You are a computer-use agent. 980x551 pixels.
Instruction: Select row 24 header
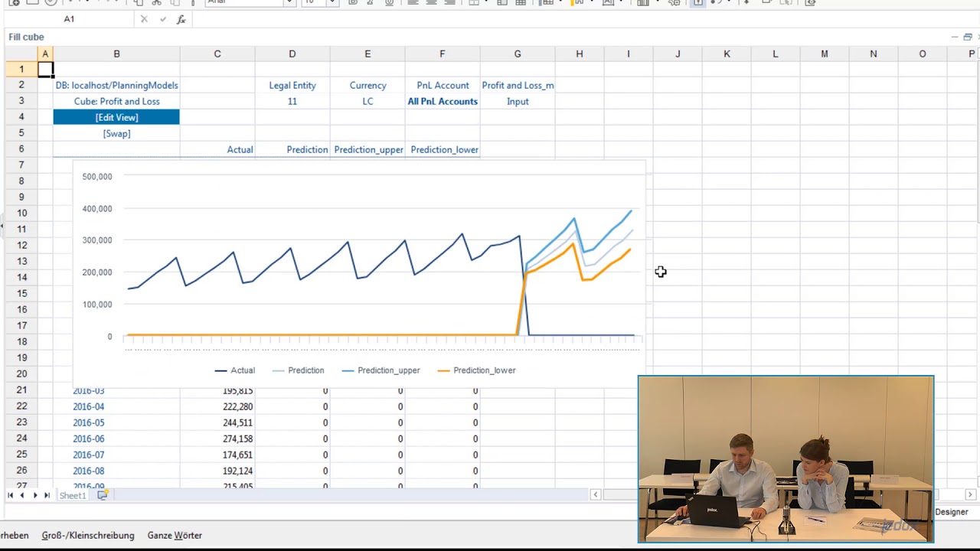[21, 439]
